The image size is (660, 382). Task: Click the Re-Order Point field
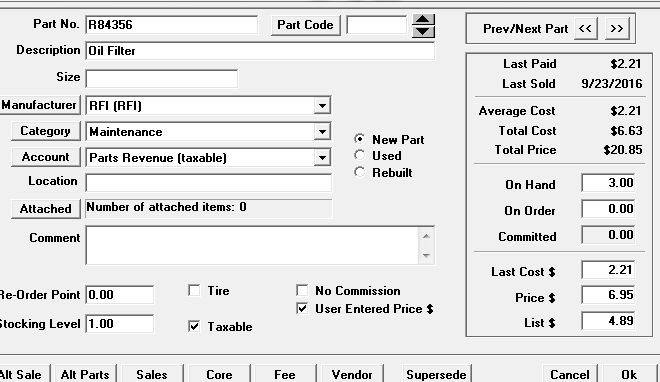[x=120, y=294]
